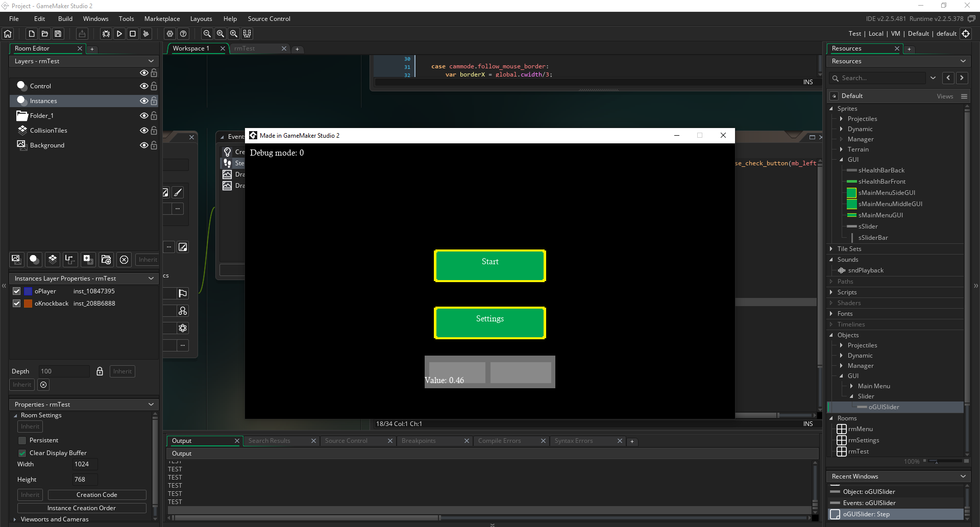Open the room Creation Code button
980x527 pixels.
96,495
